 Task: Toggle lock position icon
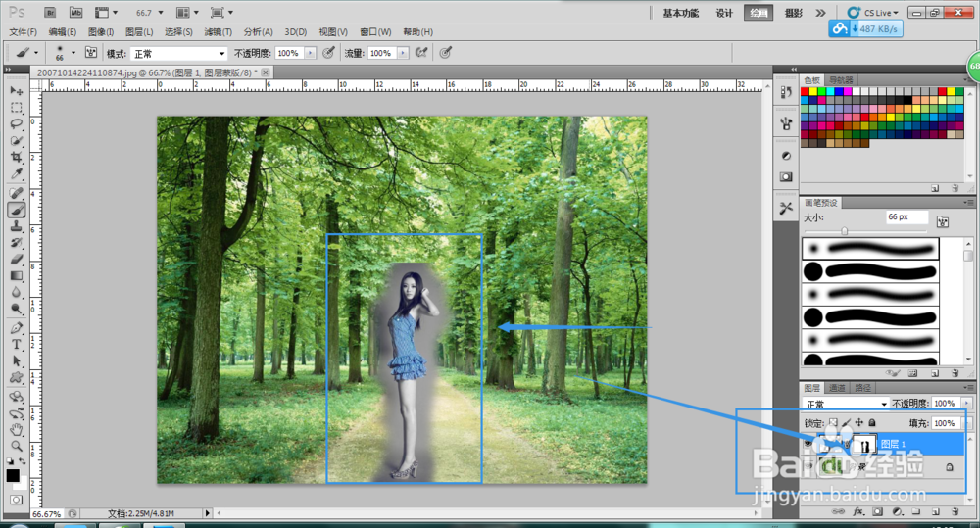pyautogui.click(x=859, y=423)
